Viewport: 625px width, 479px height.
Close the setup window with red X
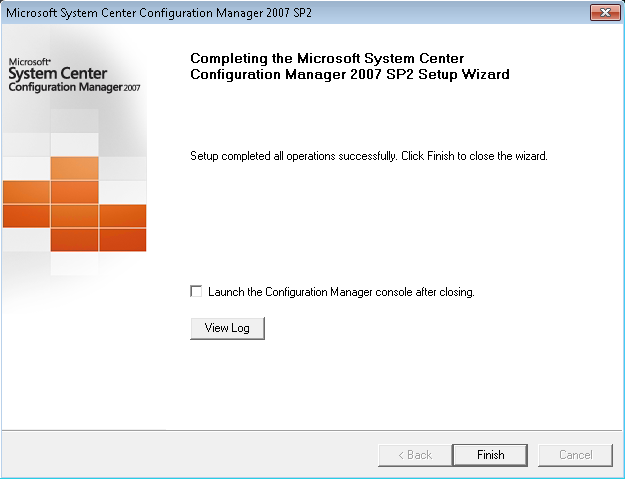605,12
